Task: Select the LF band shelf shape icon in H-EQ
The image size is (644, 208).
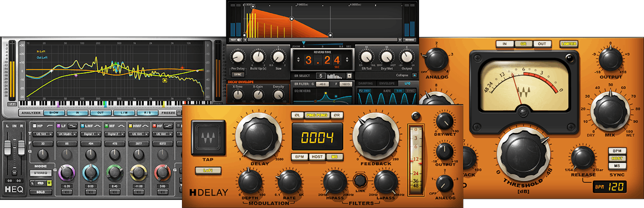Action: point(72,125)
